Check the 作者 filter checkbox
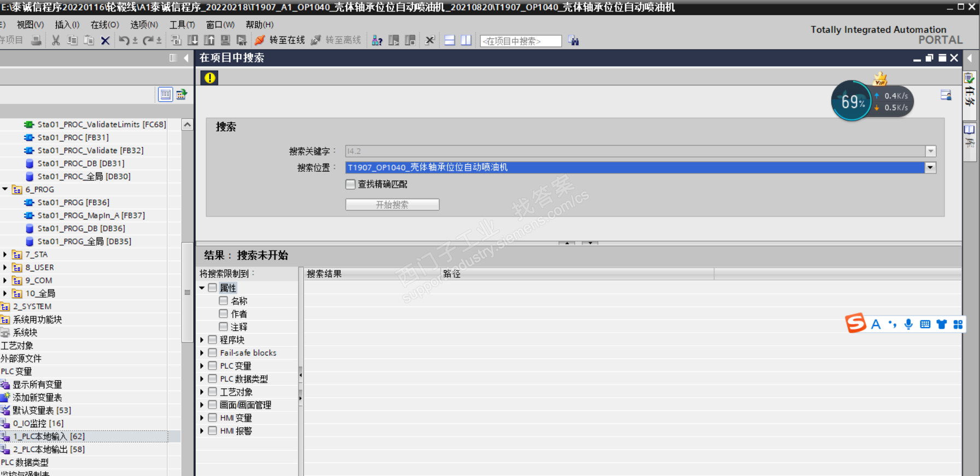980x476 pixels. 224,314
